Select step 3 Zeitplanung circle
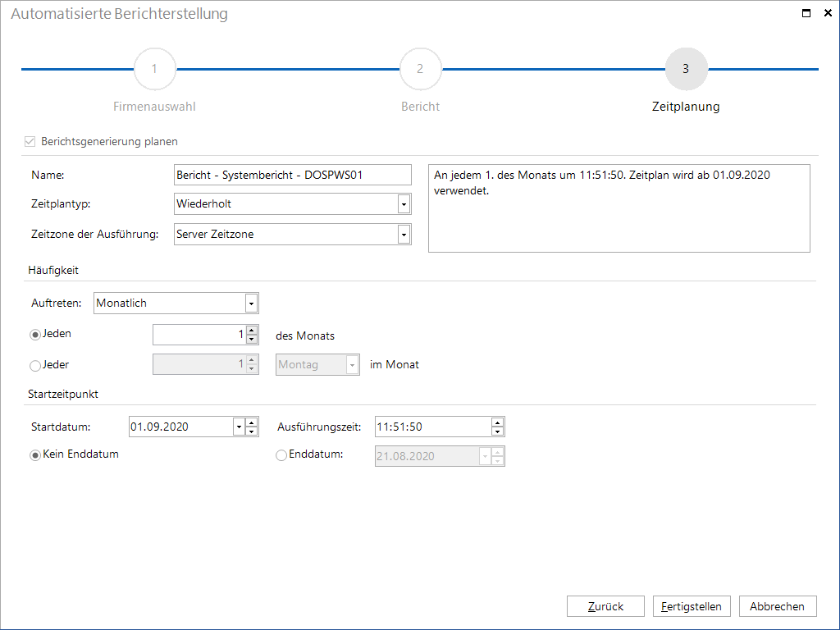Viewport: 840px width, 630px height. click(687, 69)
